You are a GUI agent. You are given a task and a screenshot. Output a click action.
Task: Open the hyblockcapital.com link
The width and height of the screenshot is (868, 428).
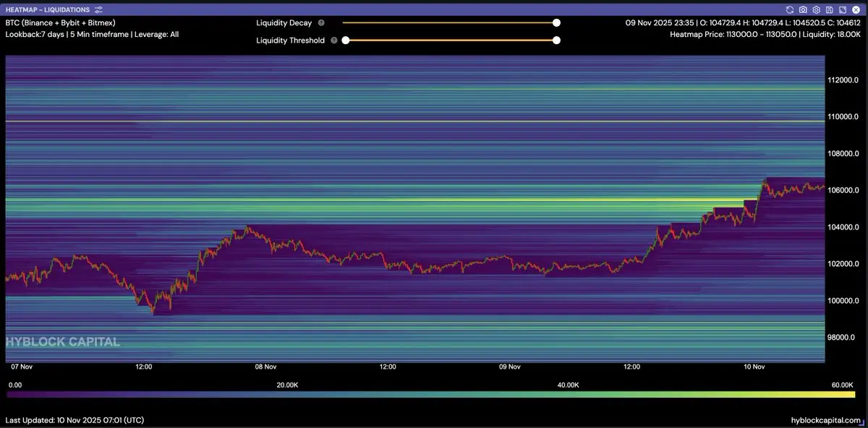[826, 420]
